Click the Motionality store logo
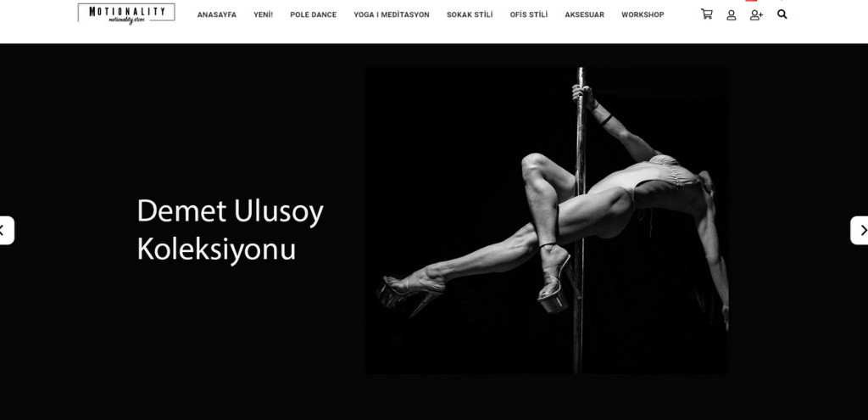The width and height of the screenshot is (868, 420). [x=126, y=14]
